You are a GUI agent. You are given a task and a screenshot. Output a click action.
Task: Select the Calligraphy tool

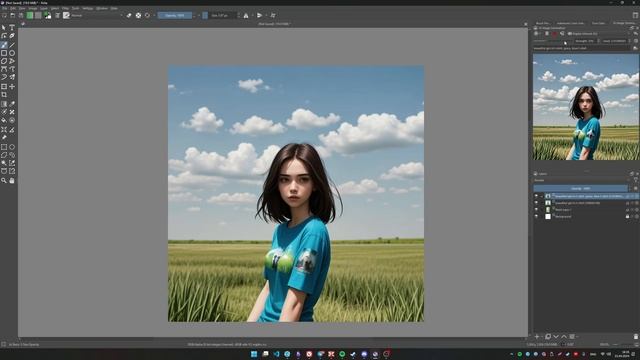tap(12, 36)
